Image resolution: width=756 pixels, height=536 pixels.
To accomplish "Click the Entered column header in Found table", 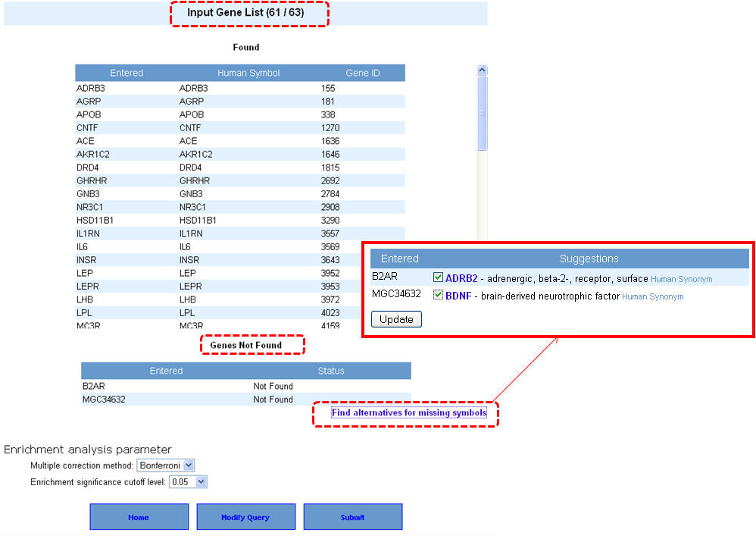I will click(x=127, y=73).
